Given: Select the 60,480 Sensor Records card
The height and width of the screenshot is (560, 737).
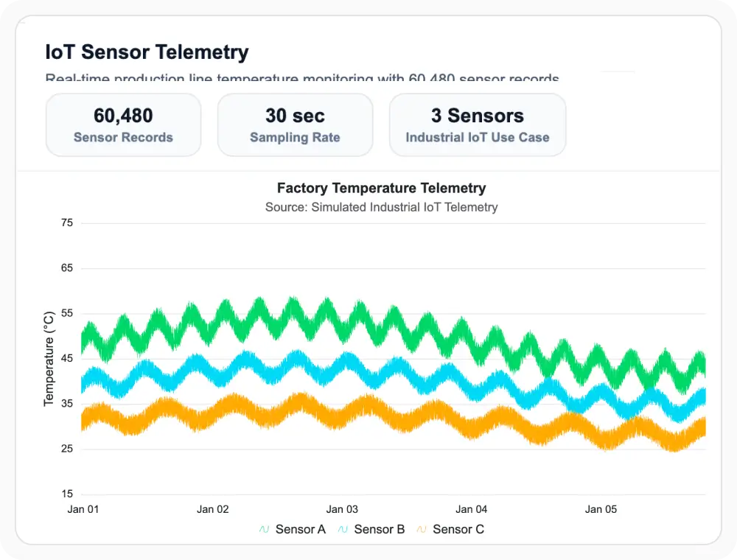Looking at the screenshot, I should pyautogui.click(x=123, y=125).
